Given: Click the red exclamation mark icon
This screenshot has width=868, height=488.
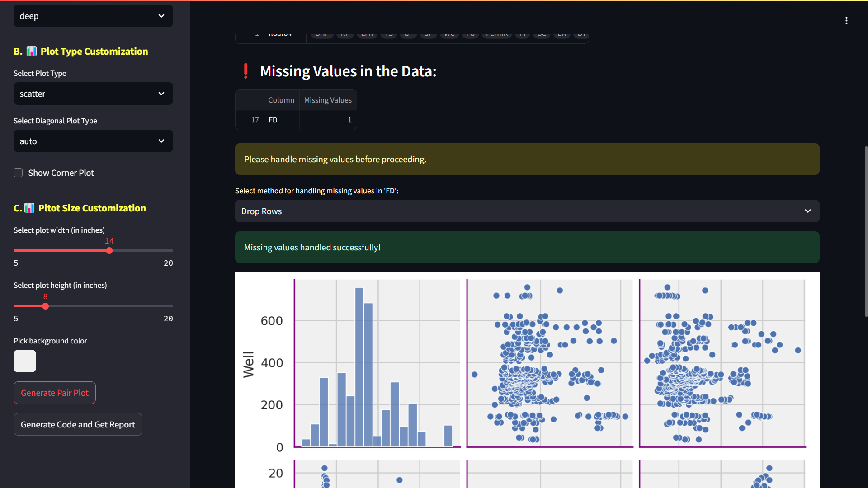Looking at the screenshot, I should pyautogui.click(x=245, y=71).
